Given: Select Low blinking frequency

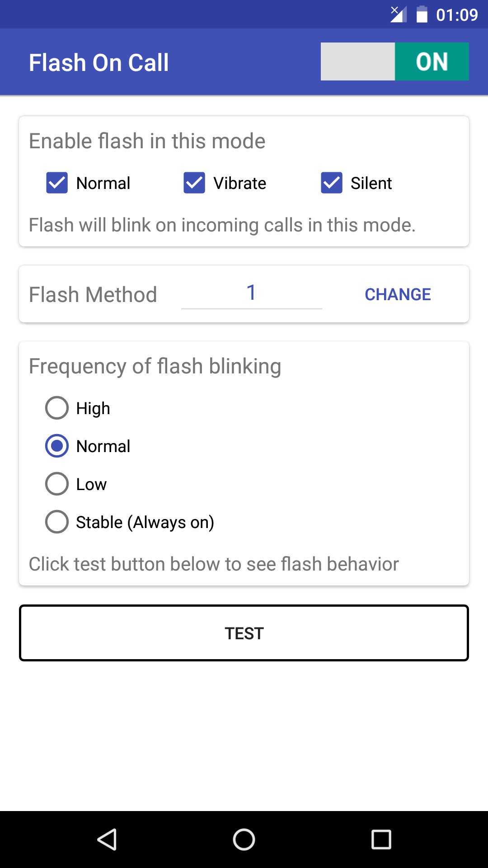Looking at the screenshot, I should (57, 484).
